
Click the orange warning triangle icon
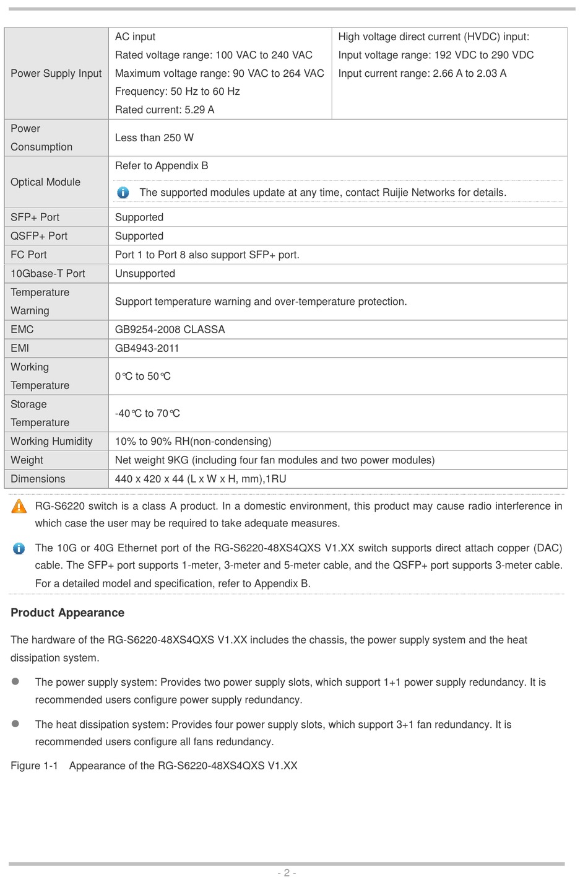(19, 507)
